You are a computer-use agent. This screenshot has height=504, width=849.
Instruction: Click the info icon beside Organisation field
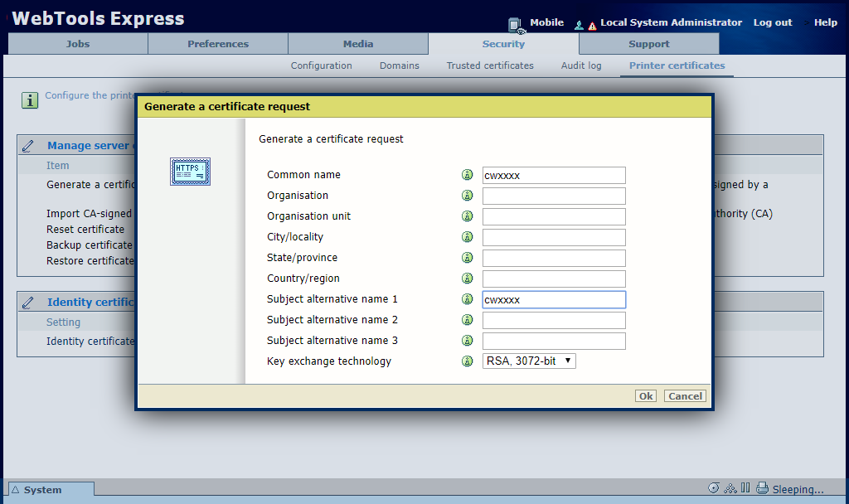(468, 196)
